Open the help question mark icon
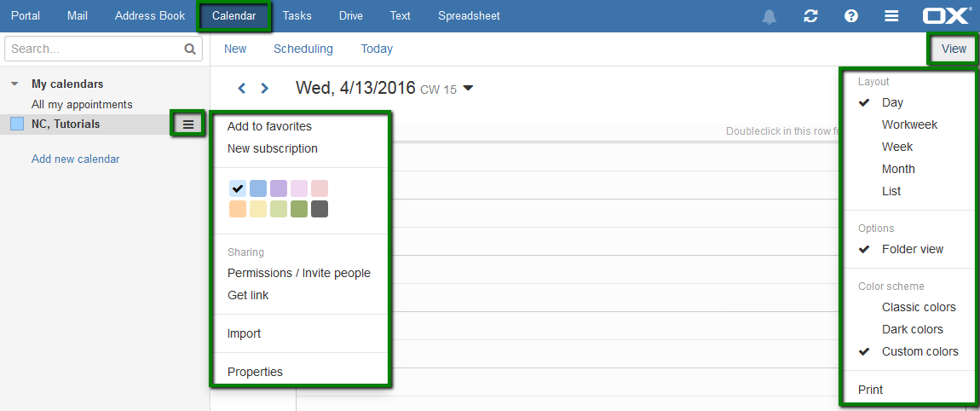Image resolution: width=980 pixels, height=411 pixels. (851, 16)
